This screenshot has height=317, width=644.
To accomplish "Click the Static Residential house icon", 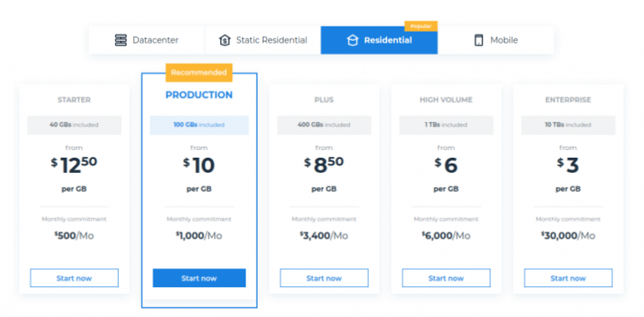I will [x=224, y=40].
